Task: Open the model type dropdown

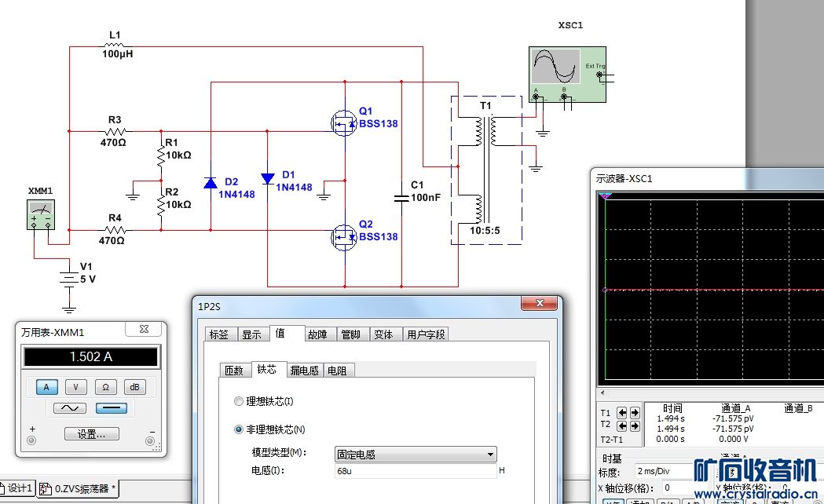Action: [416, 454]
